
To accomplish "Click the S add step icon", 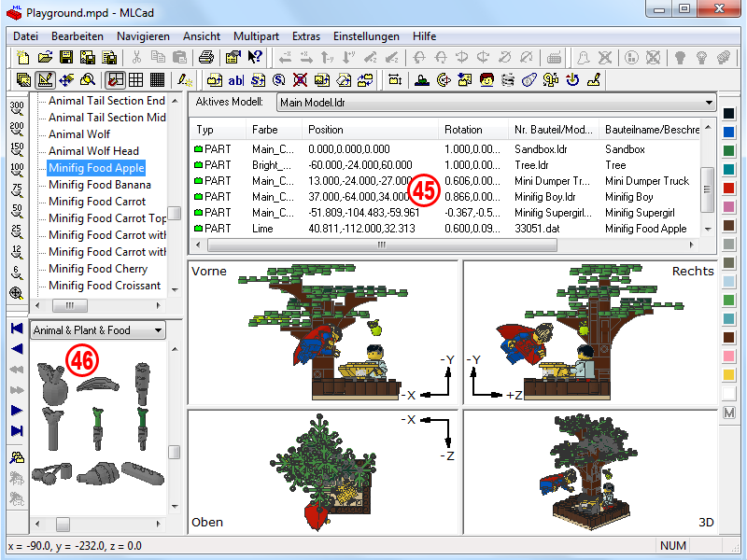I will point(258,80).
